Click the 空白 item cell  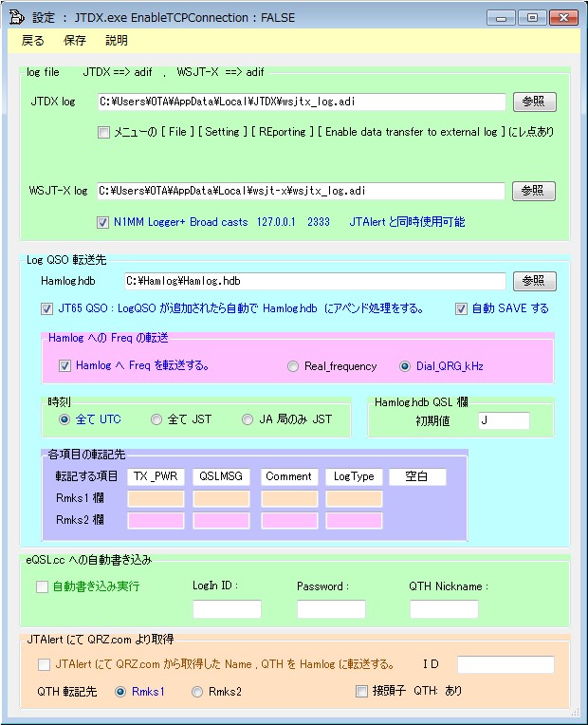[x=418, y=476]
